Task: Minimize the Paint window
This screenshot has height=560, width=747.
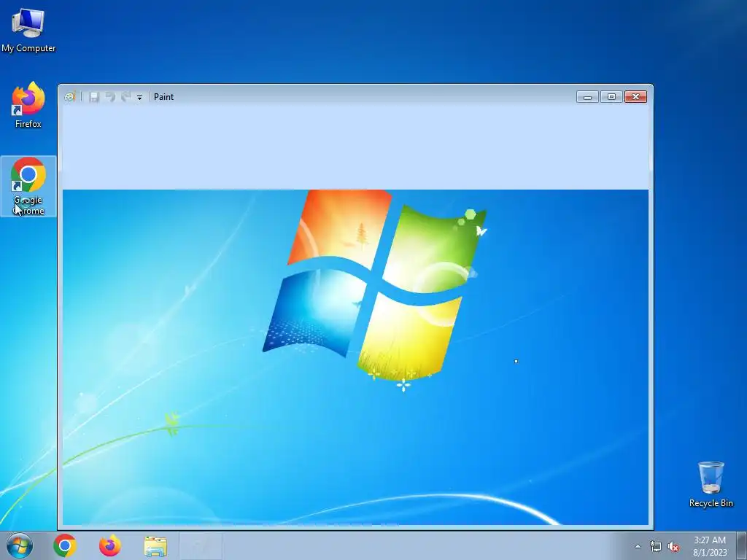Action: tap(587, 97)
